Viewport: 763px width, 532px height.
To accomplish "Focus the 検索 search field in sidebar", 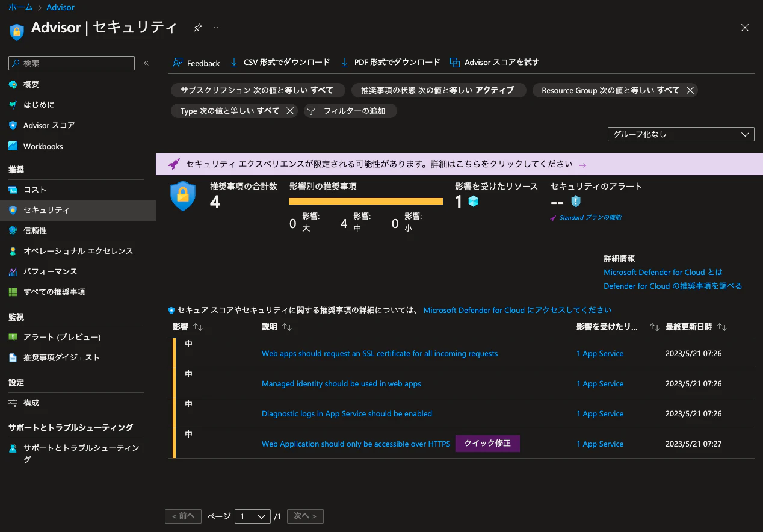I will 72,63.
